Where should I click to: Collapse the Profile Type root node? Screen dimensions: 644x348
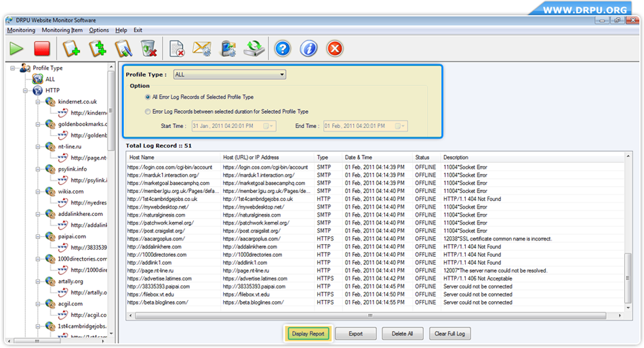pyautogui.click(x=13, y=68)
